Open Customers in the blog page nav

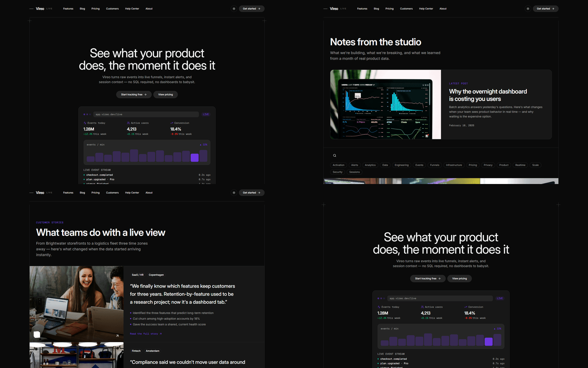[x=406, y=9]
